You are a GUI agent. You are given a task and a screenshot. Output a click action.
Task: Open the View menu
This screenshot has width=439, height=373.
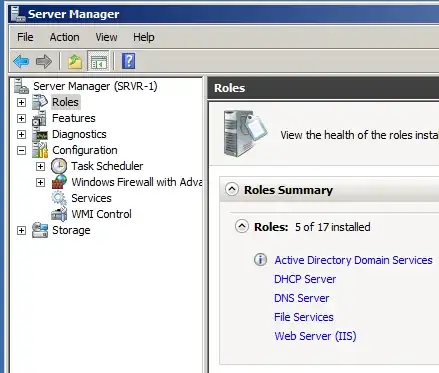106,37
